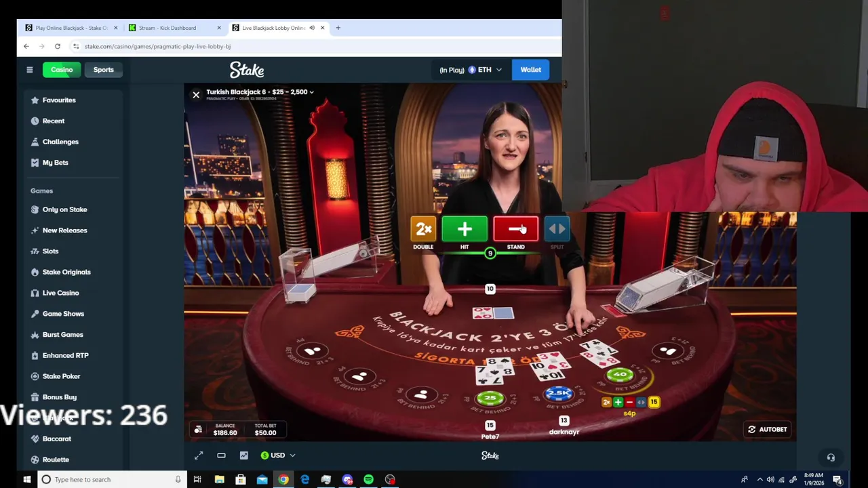
Task: View site information icon in address bar
Action: 76,46
